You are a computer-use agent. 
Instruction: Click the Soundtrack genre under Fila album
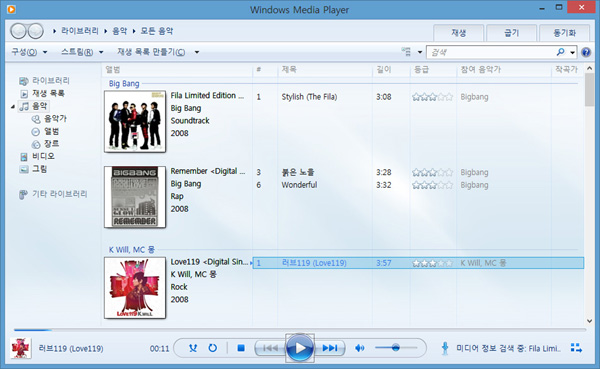click(190, 121)
